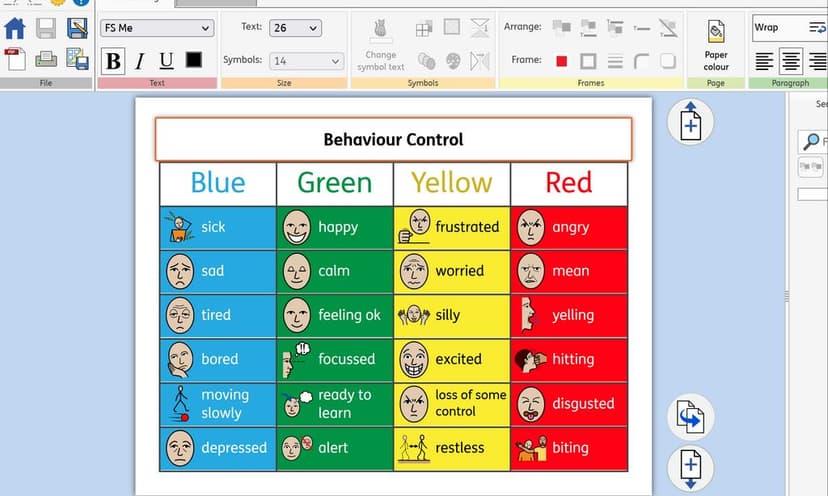Viewport: 828px width, 496px height.
Task: Toggle Italic formatting
Action: point(139,61)
